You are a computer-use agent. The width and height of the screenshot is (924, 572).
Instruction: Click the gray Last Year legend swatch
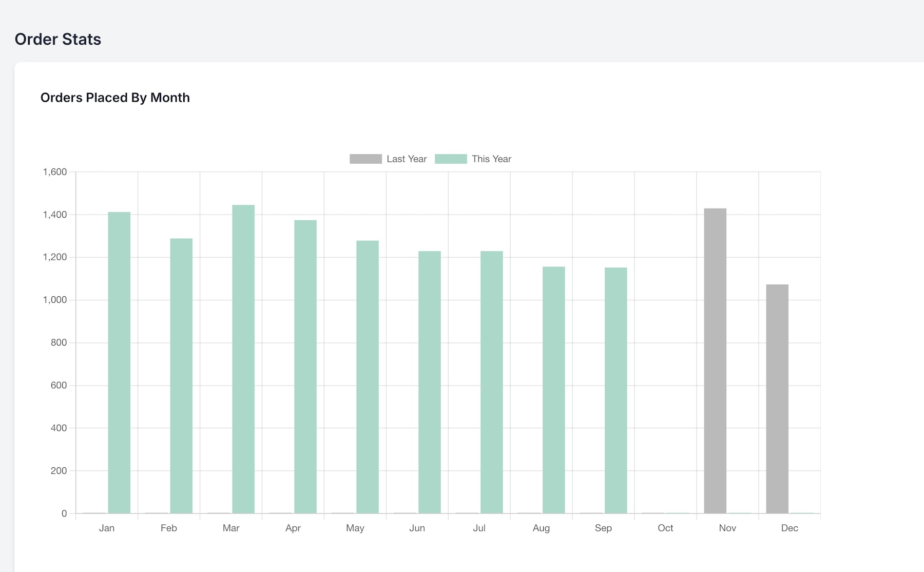coord(365,159)
